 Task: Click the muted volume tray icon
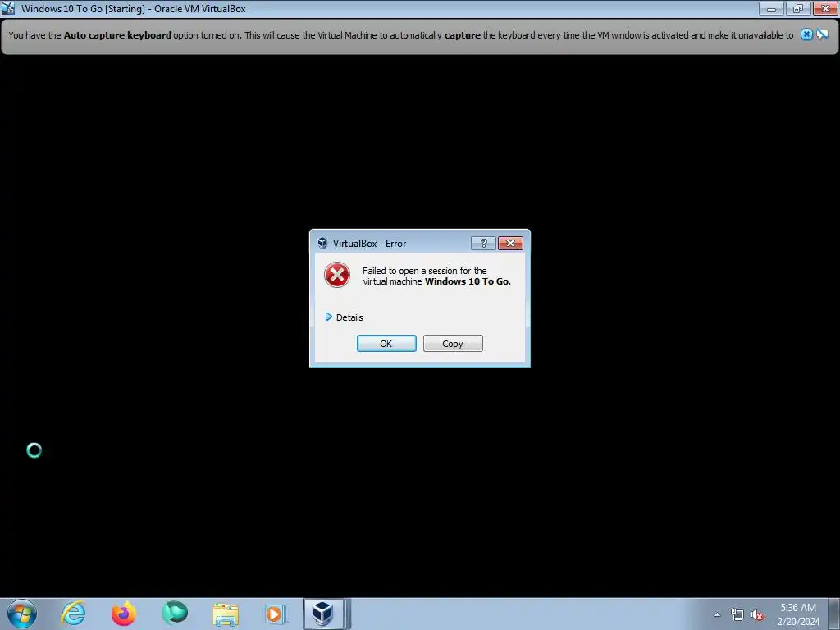[x=757, y=615]
